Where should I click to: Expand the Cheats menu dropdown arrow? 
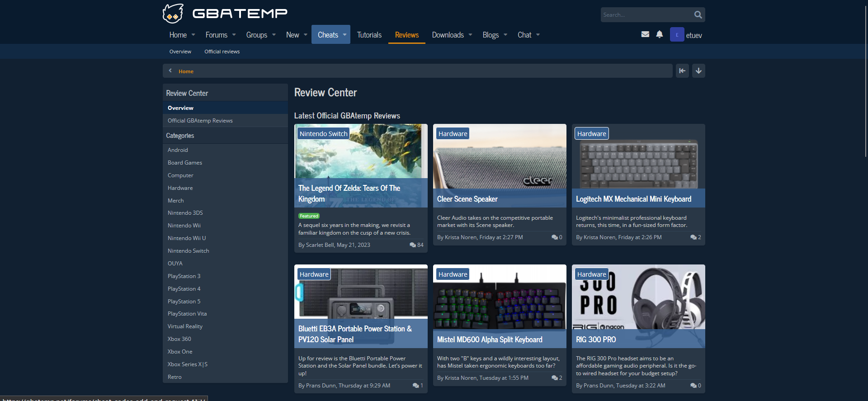pos(344,35)
